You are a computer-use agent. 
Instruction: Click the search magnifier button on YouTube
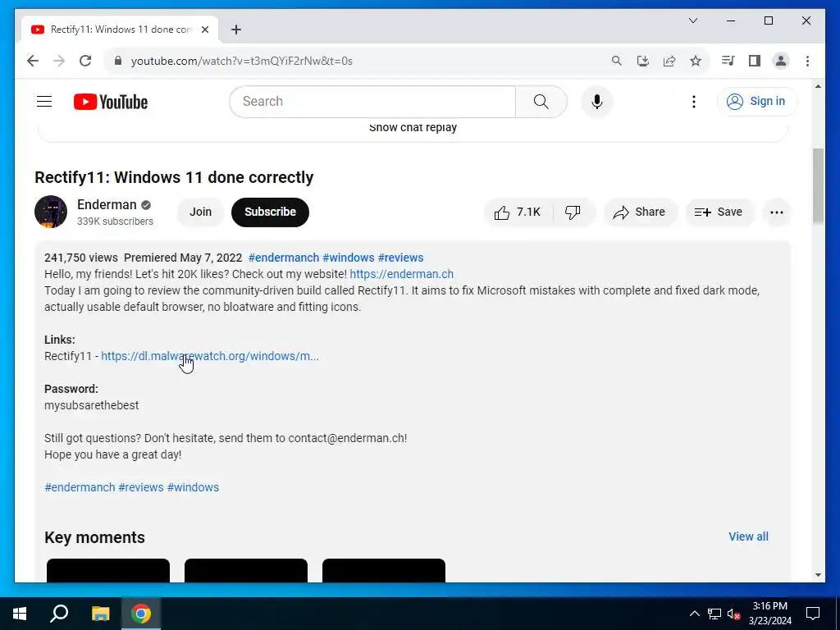[x=541, y=101]
